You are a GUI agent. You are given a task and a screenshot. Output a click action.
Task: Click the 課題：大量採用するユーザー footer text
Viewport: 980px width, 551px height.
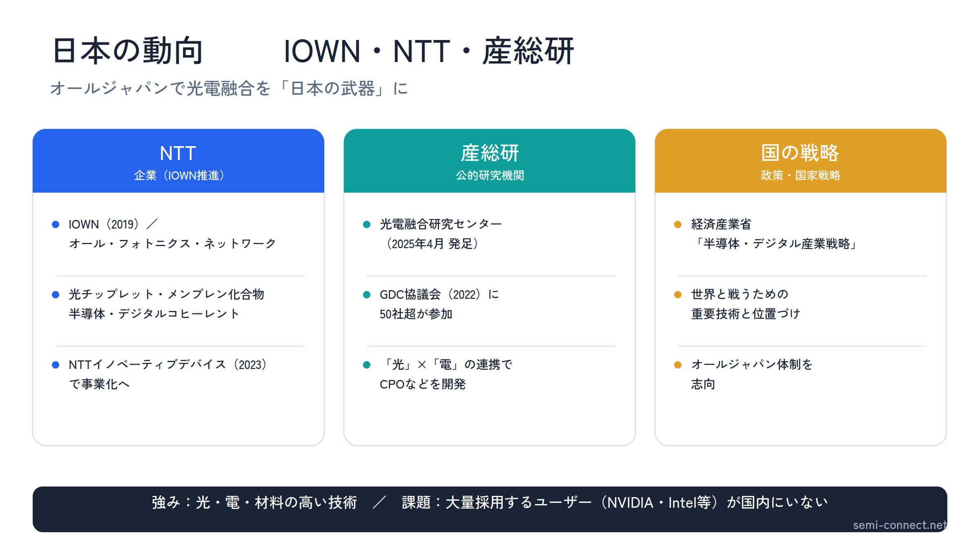[x=497, y=502]
